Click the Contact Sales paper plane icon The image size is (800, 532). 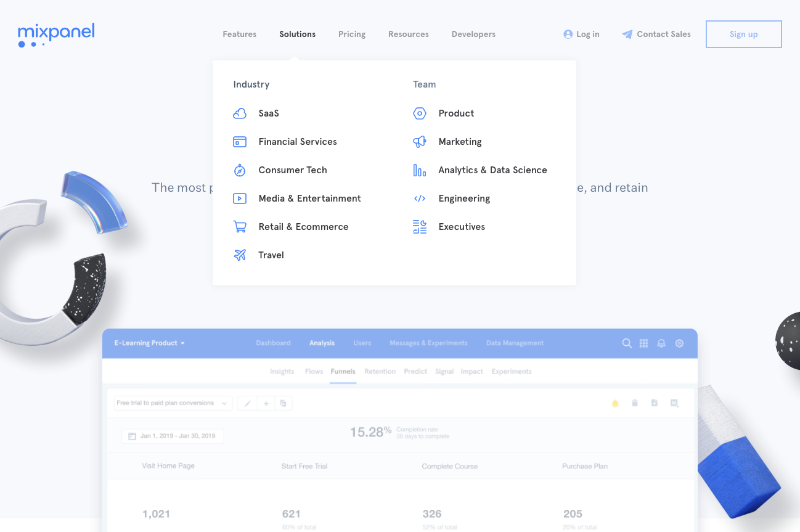(x=627, y=35)
